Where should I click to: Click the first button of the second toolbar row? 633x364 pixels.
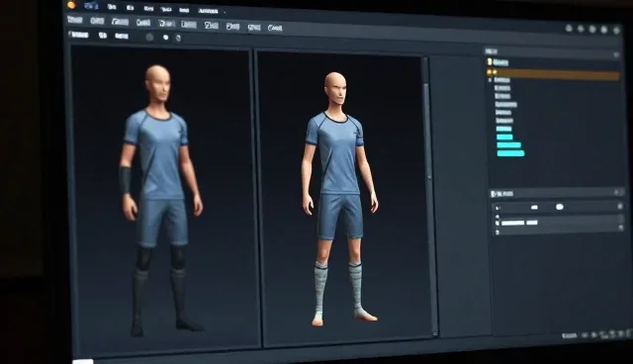tap(75, 20)
